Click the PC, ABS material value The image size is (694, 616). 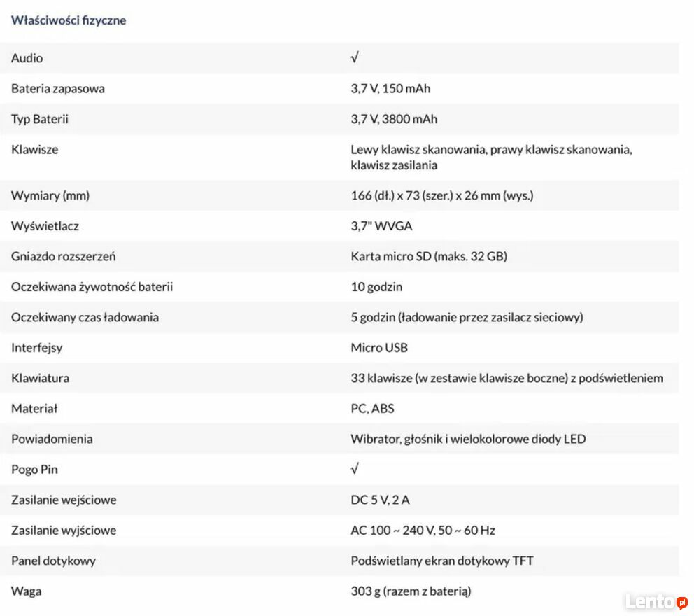coord(372,409)
